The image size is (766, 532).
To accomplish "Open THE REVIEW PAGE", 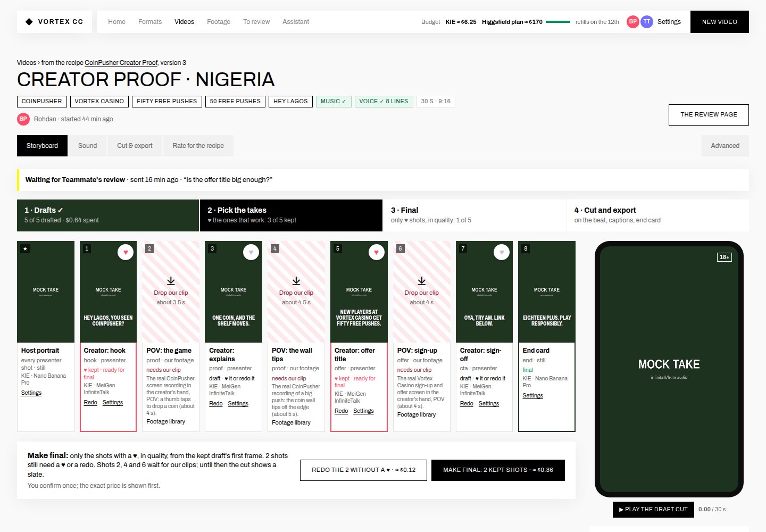I will click(709, 115).
